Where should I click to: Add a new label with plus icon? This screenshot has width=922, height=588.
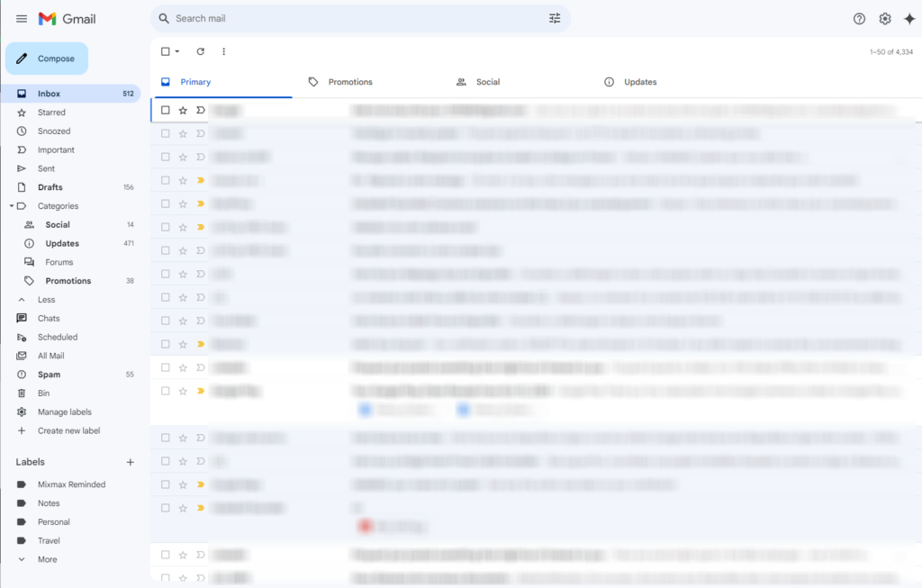click(131, 462)
